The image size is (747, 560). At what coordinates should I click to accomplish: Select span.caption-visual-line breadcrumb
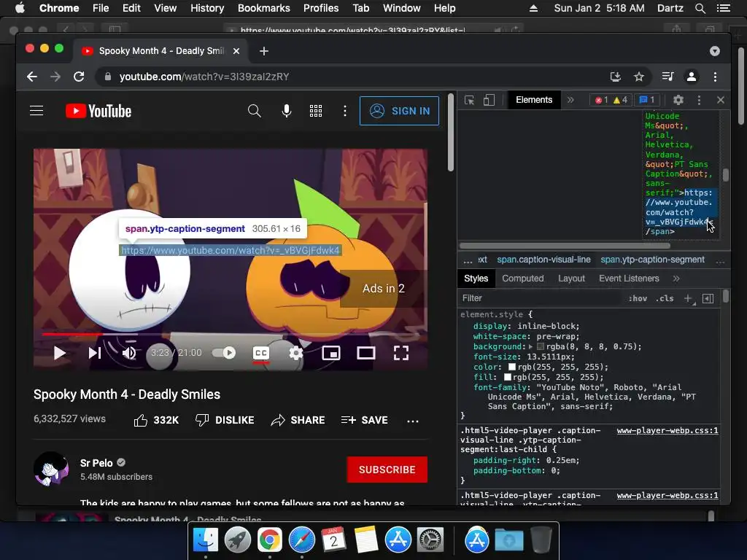(x=543, y=260)
